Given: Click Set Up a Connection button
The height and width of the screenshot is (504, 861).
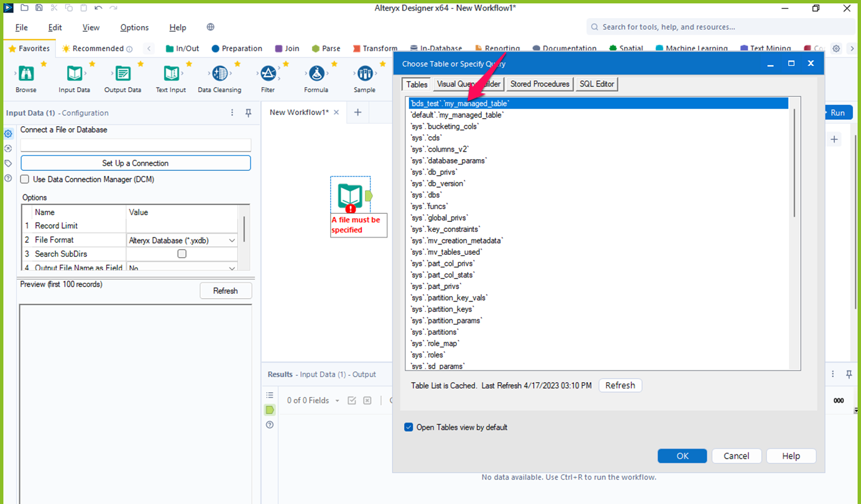Looking at the screenshot, I should 136,163.
